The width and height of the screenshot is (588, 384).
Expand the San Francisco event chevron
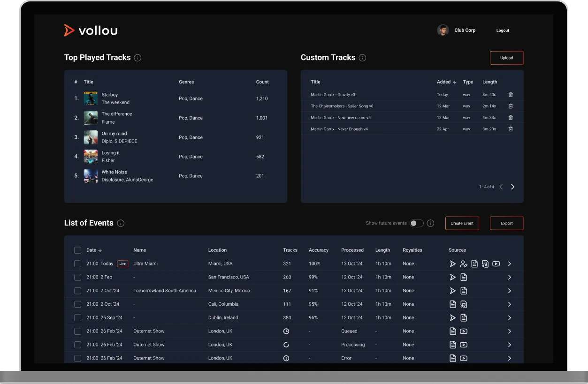510,278
